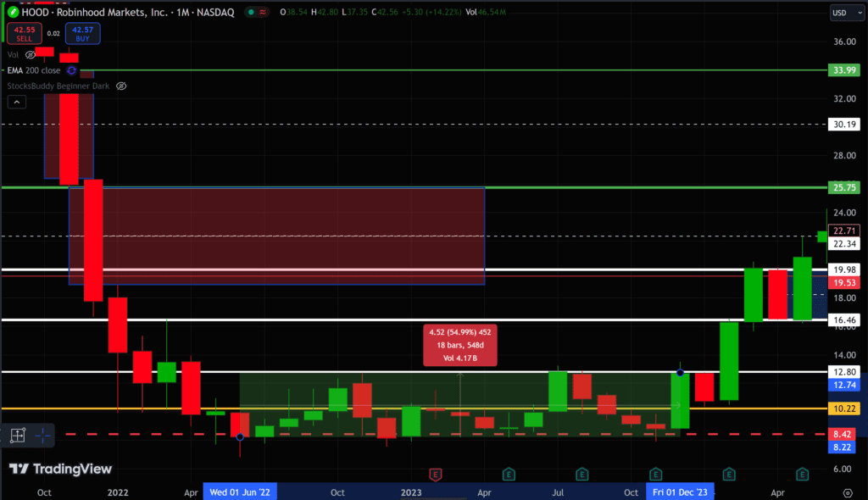The height and width of the screenshot is (500, 868).
Task: Click the 25.75 green price label
Action: coord(844,187)
